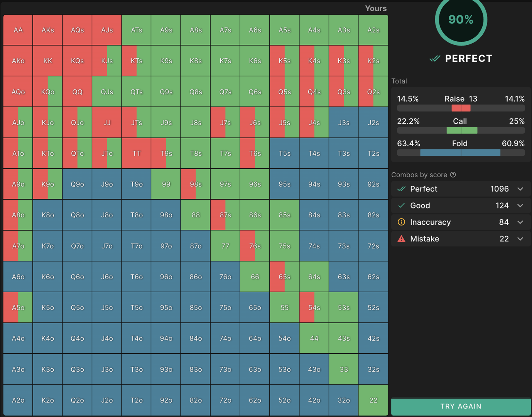Expand the Mistake combos chevron

[520, 239]
